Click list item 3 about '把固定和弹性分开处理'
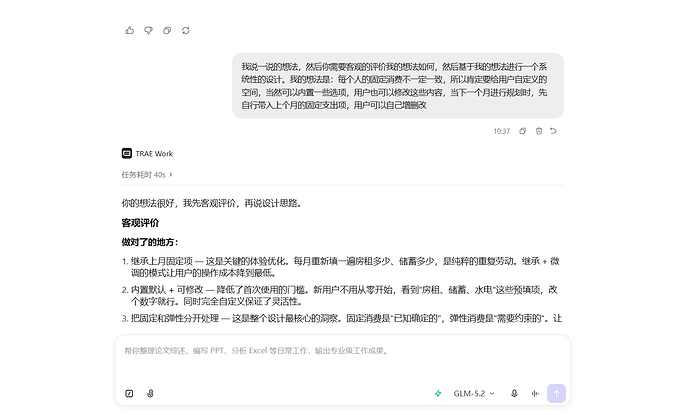690x415 pixels. pyautogui.click(x=342, y=318)
